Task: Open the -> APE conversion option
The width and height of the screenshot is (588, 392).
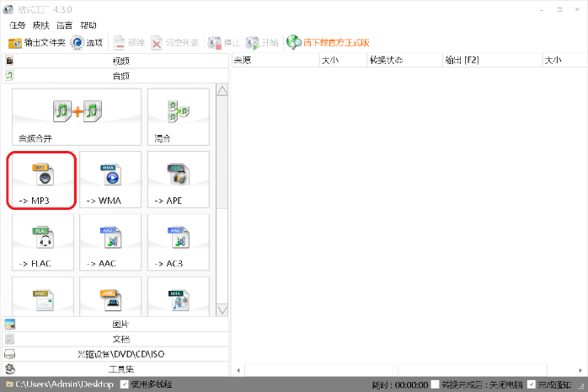Action: [178, 180]
